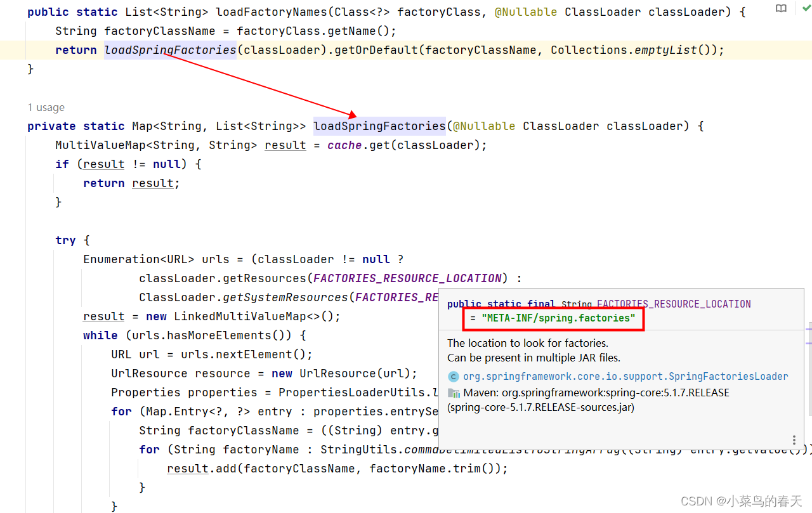Click FACTORIES_RESOURCE_LOCATION in getResources call

tap(408, 278)
